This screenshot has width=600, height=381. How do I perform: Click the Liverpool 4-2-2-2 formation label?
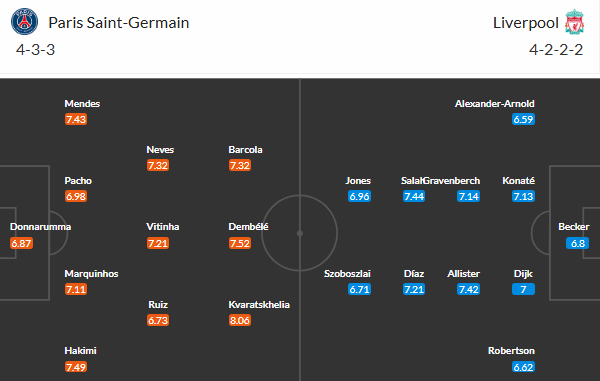(x=556, y=50)
